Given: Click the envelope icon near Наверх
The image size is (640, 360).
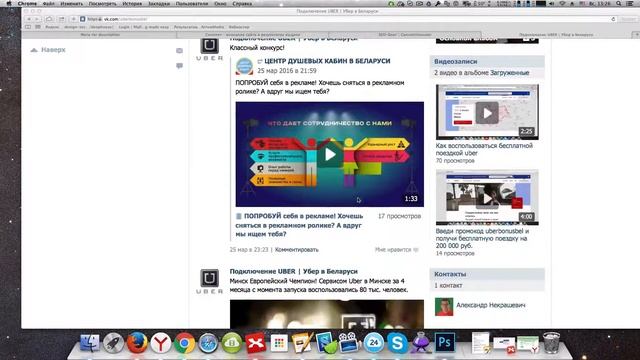Looking at the screenshot, I should (x=179, y=51).
